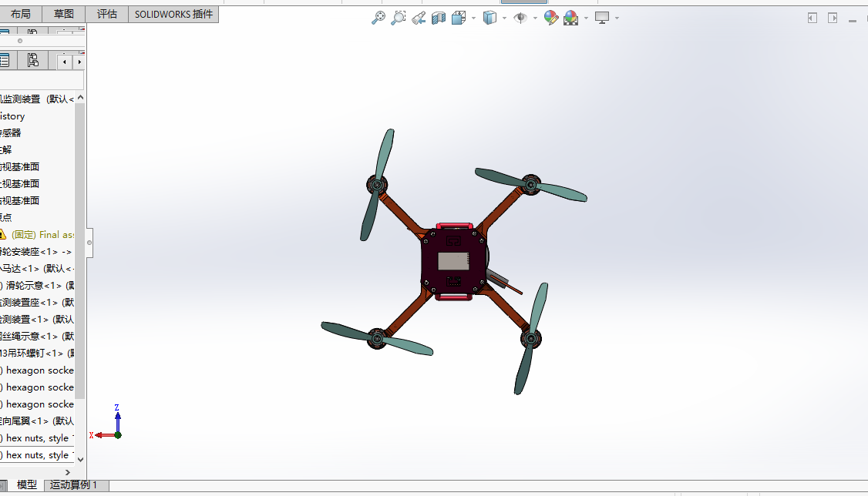Screen dimensions: 868x496
Task: Click the feature tree scroll-down arrow
Action: (80, 459)
